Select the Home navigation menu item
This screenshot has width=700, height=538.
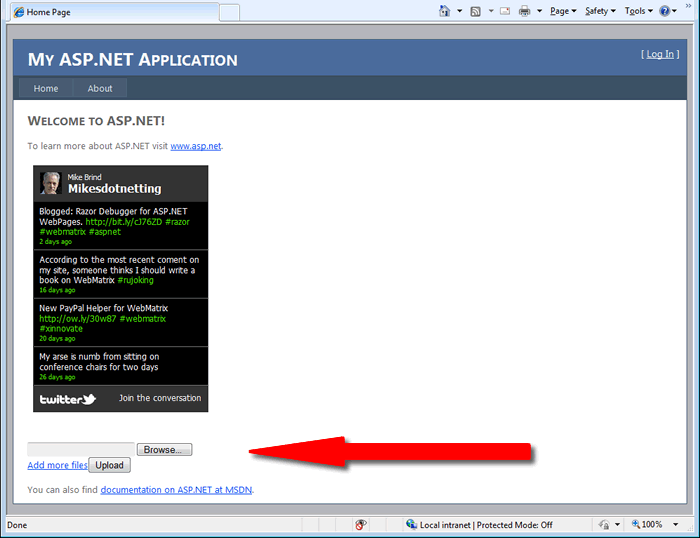(46, 88)
